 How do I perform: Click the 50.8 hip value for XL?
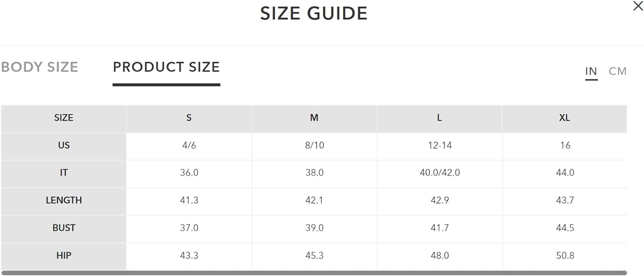click(565, 255)
